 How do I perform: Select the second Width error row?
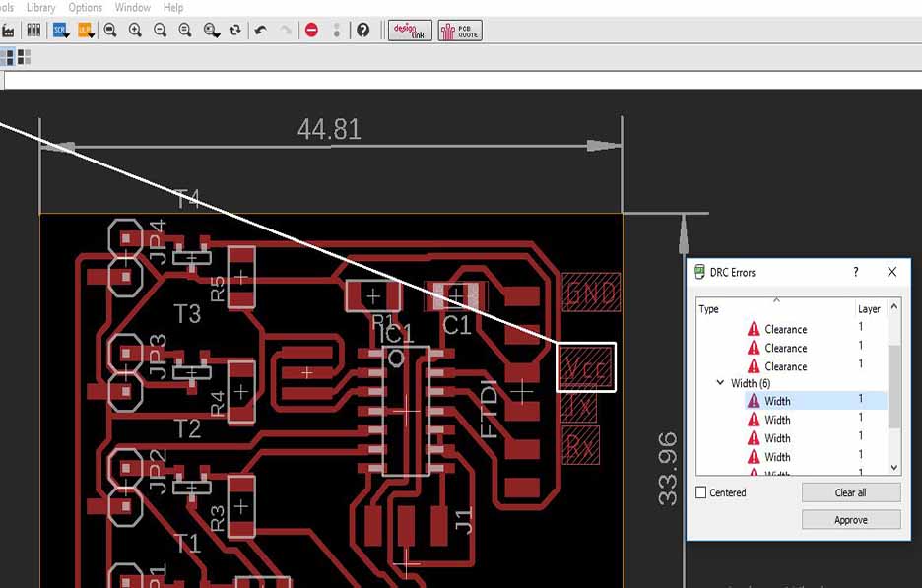pyautogui.click(x=816, y=420)
